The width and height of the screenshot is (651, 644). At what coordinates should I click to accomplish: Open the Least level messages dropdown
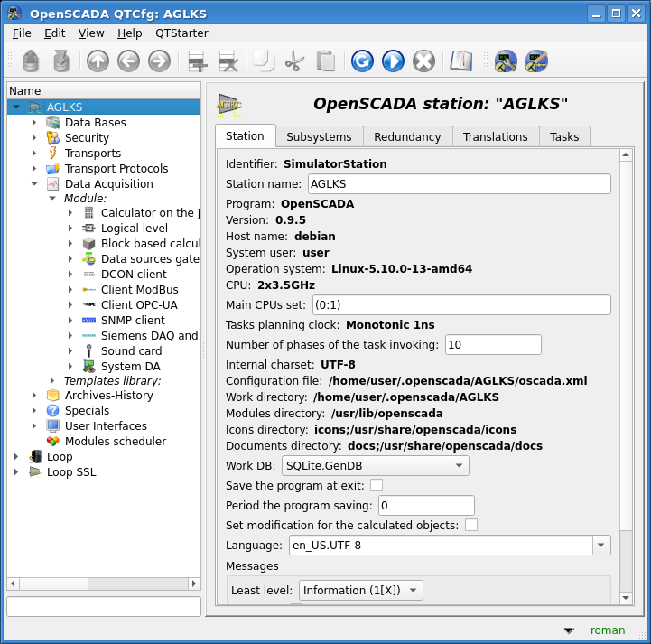[x=361, y=590]
